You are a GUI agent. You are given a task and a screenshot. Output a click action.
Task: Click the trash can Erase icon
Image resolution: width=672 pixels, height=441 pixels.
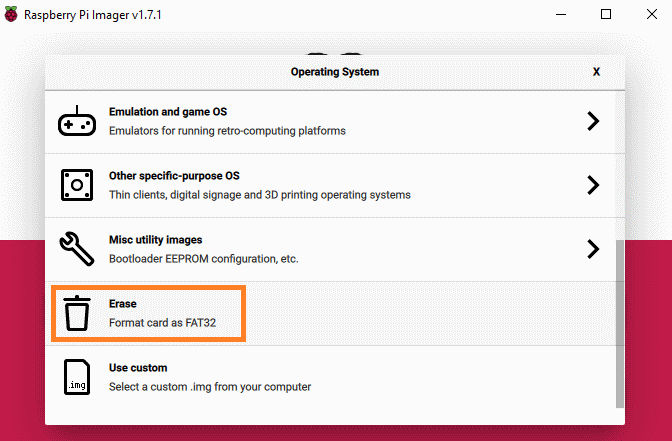[x=77, y=313]
